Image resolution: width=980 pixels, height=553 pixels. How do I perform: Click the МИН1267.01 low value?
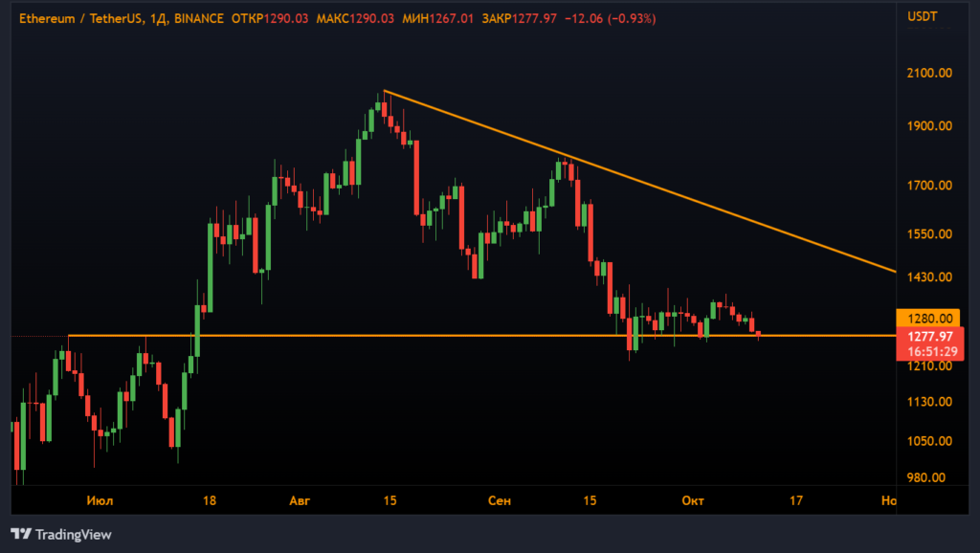coord(438,19)
